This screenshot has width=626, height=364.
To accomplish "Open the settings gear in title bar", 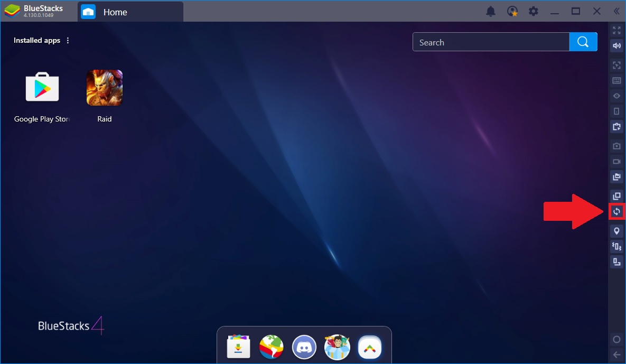I will coord(534,11).
